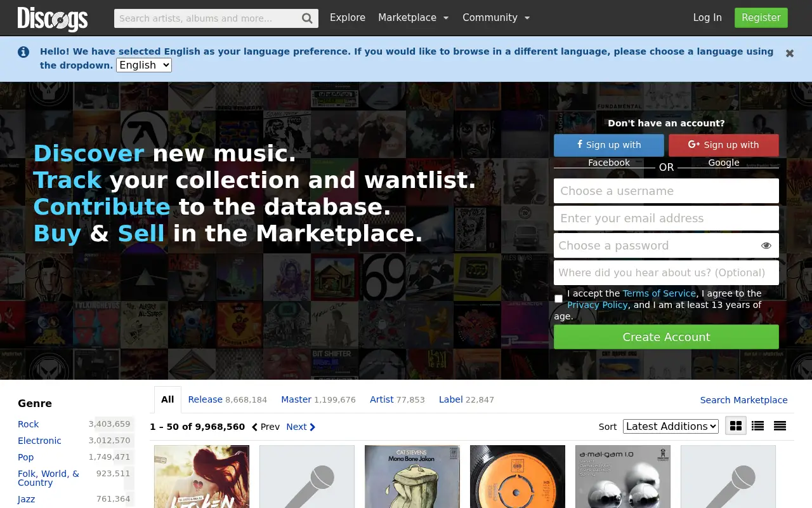Screen dimensions: 812x508
Task: Switch to compact text-only view
Action: (x=780, y=426)
